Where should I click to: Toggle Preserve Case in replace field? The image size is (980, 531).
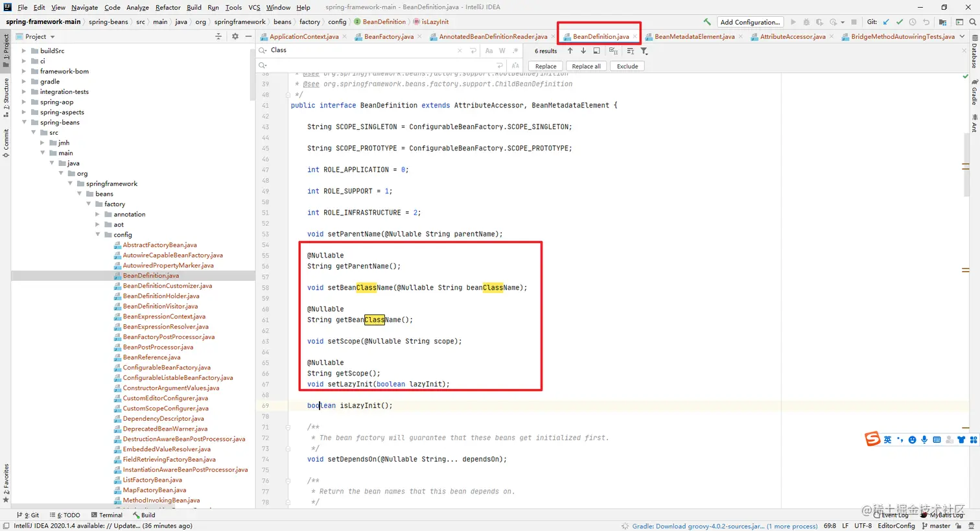click(x=515, y=65)
